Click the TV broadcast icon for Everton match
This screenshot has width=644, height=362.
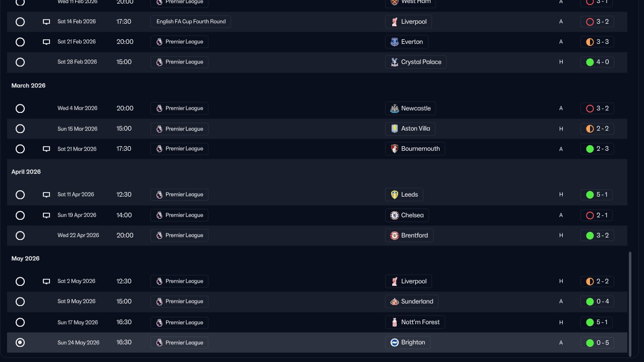tap(46, 42)
